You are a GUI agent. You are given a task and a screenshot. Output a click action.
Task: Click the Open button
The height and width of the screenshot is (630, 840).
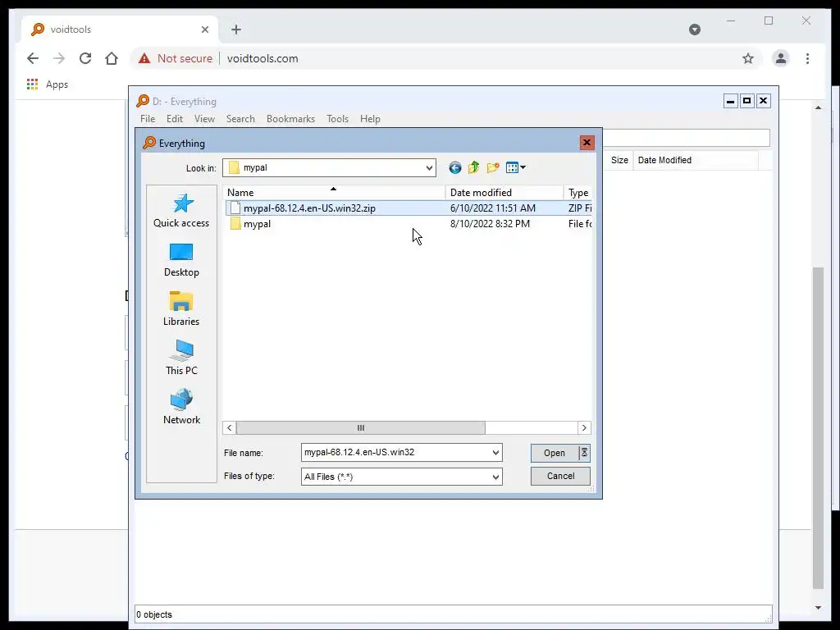(555, 453)
